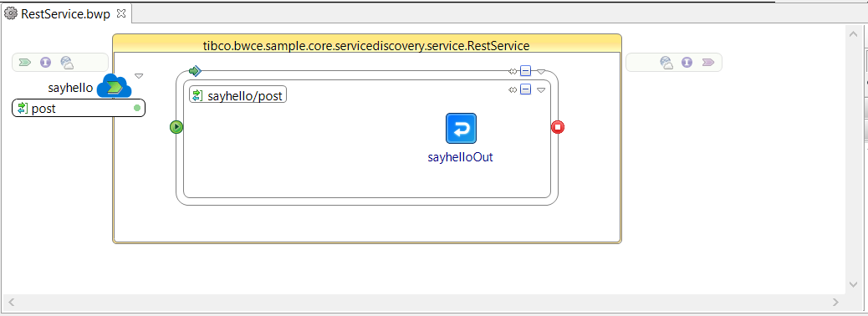Open the sayhello/post scope dropdown triangle
Viewport: 868px width, 316px height.
pyautogui.click(x=541, y=89)
